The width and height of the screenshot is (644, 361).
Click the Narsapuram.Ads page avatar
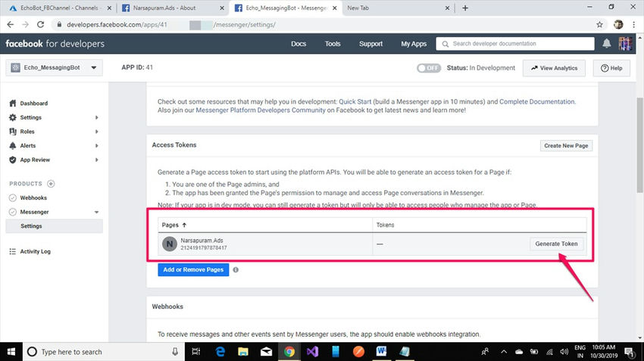(169, 244)
